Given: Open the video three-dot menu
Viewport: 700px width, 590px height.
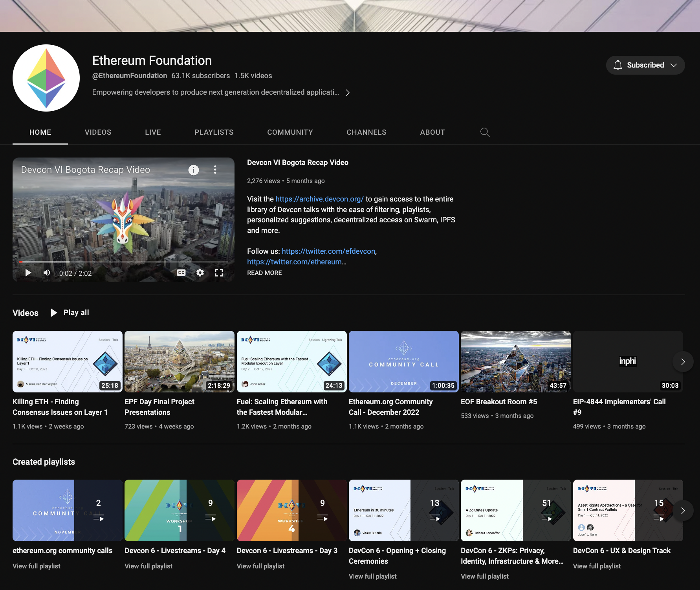Looking at the screenshot, I should coord(215,170).
